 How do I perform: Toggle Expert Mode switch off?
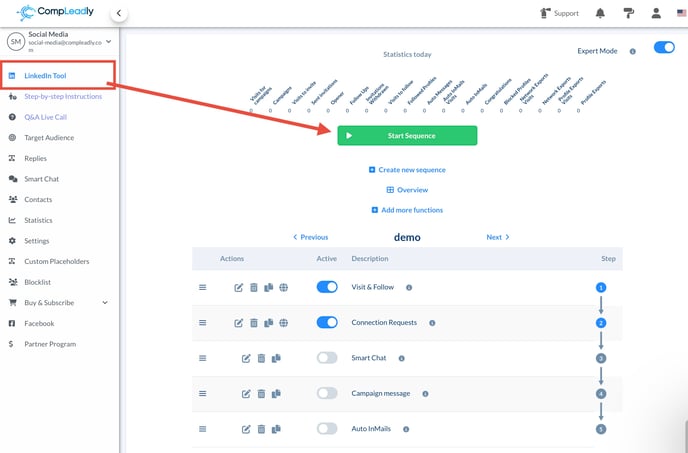point(663,47)
